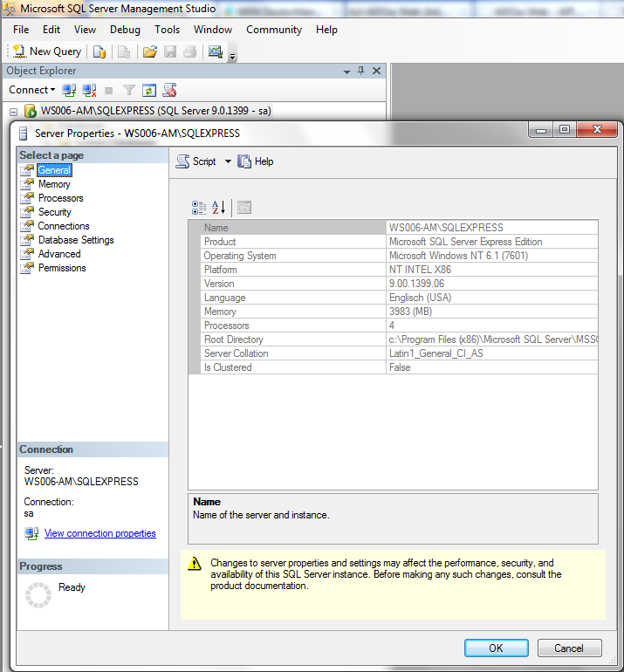The height and width of the screenshot is (672, 624).
Task: Open the Community menu
Action: [274, 30]
